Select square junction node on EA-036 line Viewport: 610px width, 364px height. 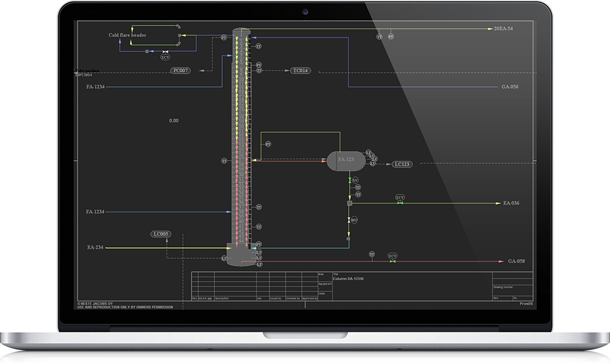[349, 203]
